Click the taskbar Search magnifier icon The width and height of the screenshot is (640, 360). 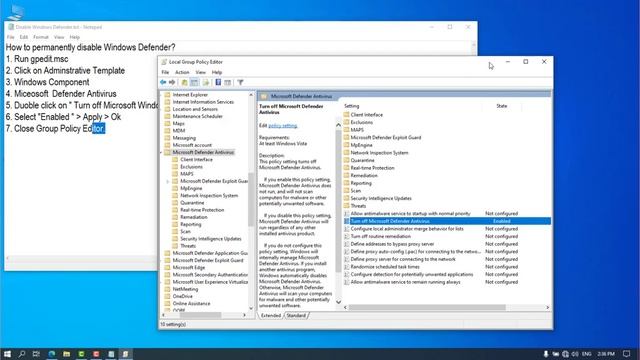[x=22, y=354]
